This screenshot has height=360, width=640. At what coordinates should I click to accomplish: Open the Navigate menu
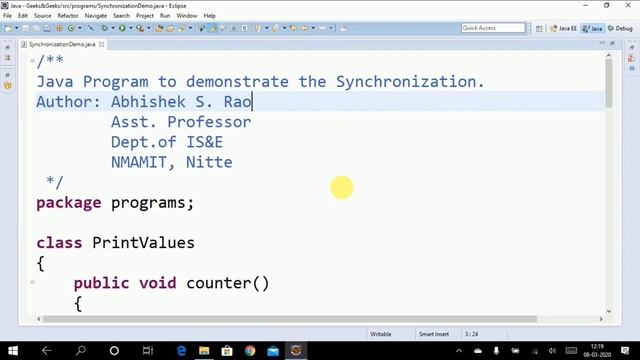coord(96,16)
